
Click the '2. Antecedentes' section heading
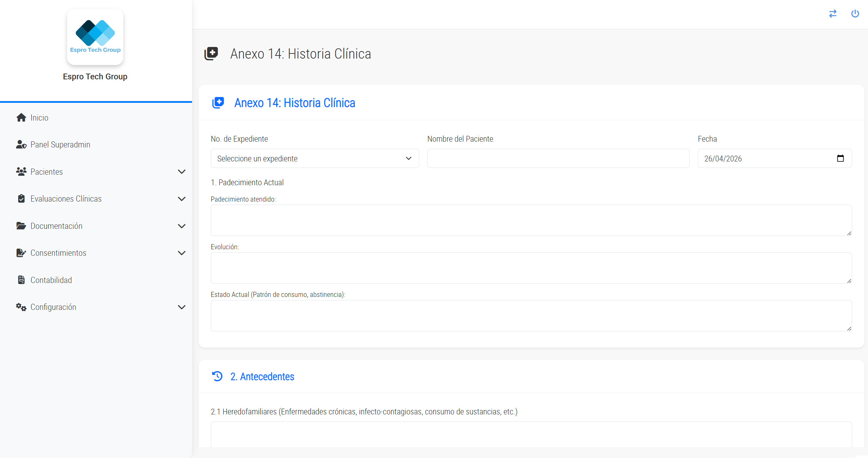coord(262,376)
